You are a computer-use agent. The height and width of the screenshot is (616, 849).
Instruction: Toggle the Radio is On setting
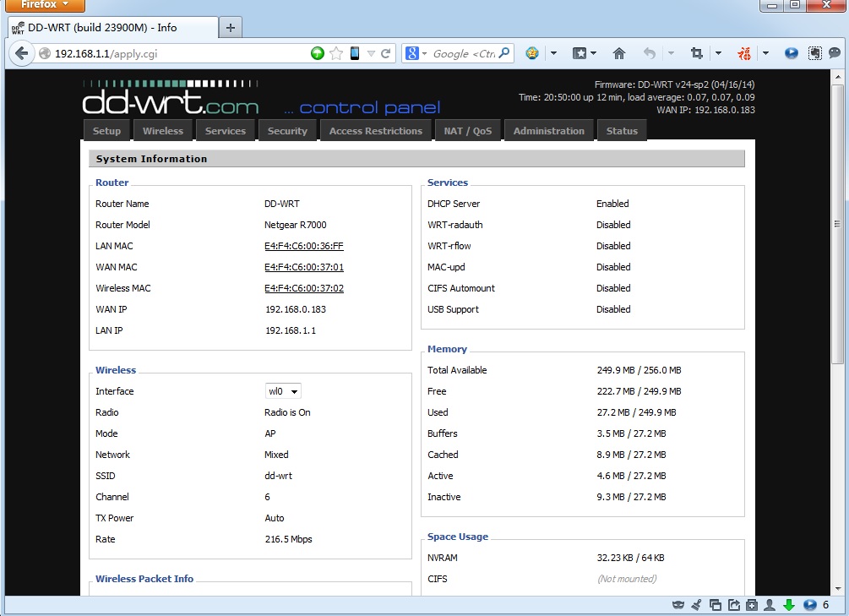point(285,412)
